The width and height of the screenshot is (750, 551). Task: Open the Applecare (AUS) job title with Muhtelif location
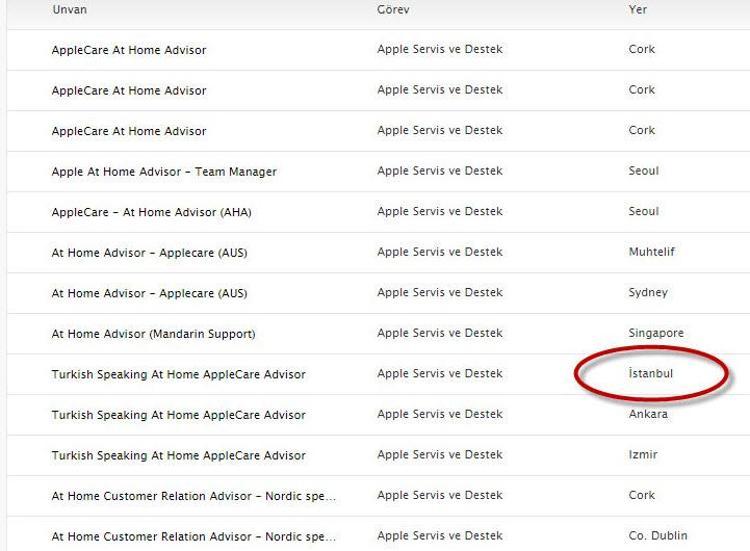(149, 253)
